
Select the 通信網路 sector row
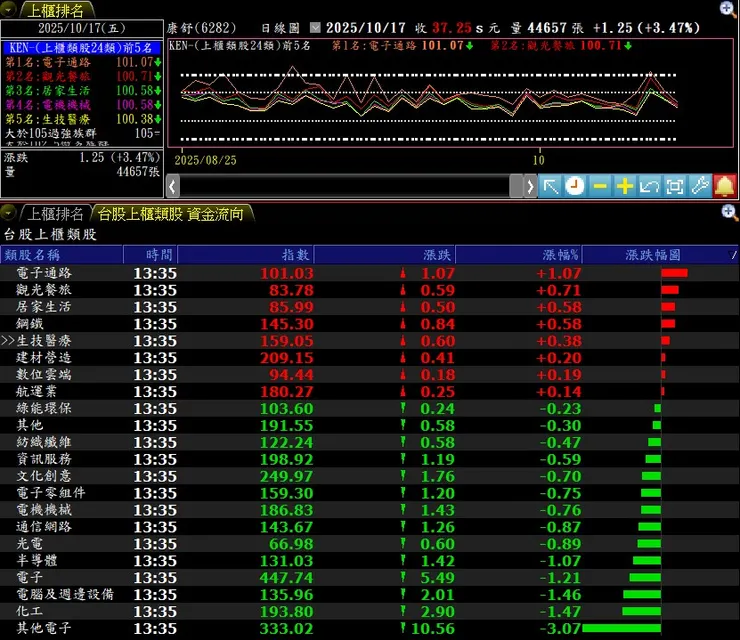pyautogui.click(x=370, y=527)
